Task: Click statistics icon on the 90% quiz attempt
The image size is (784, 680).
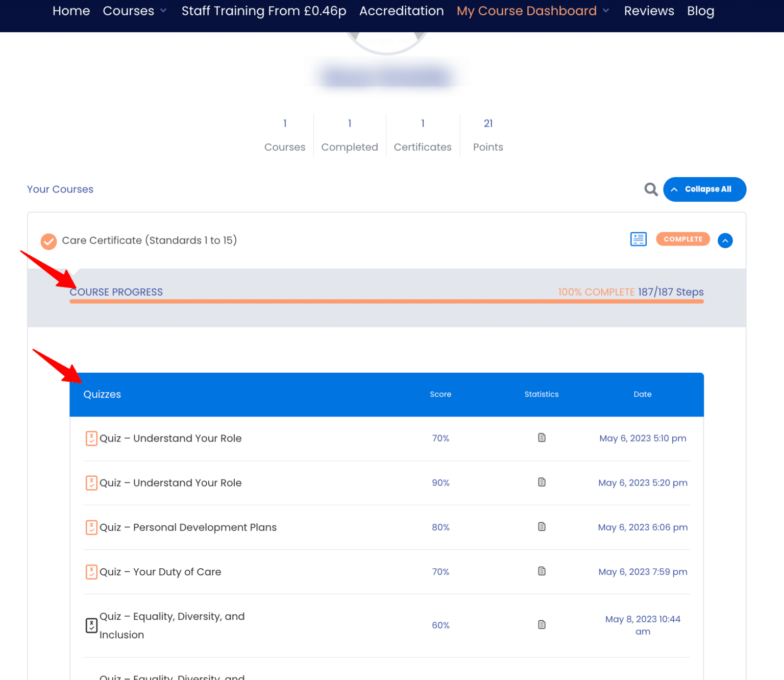Action: 542,482
